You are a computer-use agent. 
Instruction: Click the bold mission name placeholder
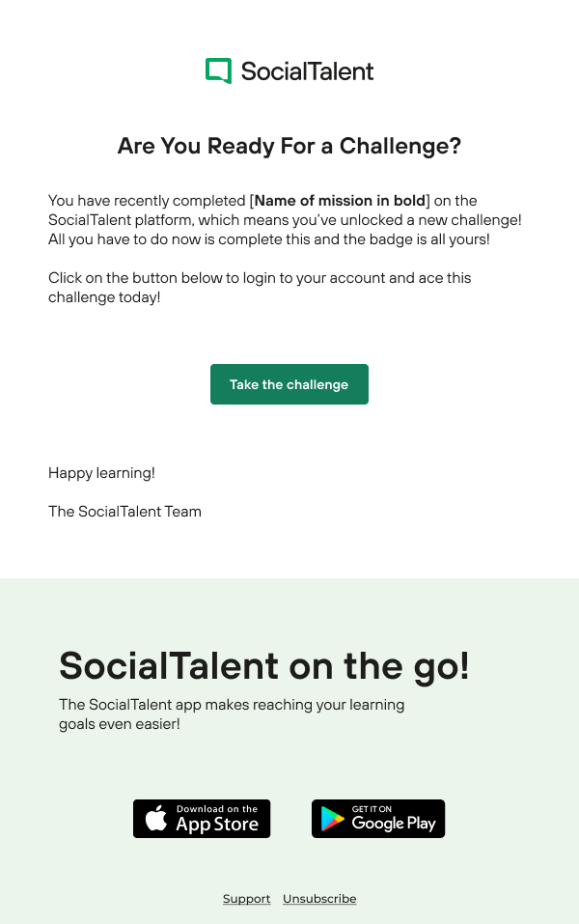click(x=340, y=201)
